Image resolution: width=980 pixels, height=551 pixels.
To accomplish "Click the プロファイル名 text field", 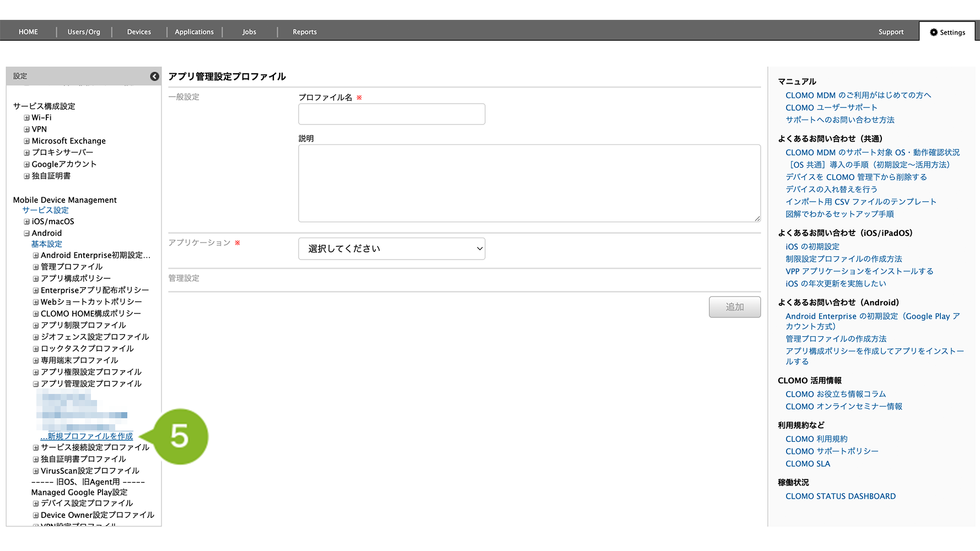I will tap(391, 114).
